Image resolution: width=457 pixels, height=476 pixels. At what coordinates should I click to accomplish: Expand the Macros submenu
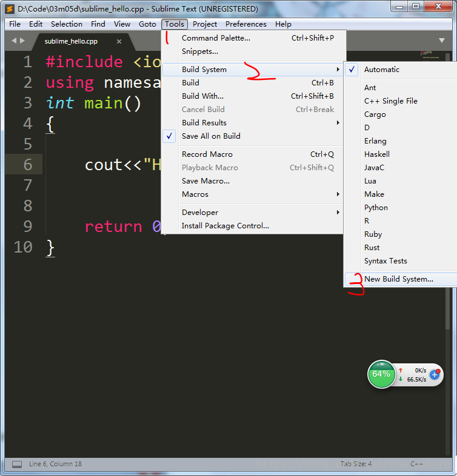tap(253, 194)
